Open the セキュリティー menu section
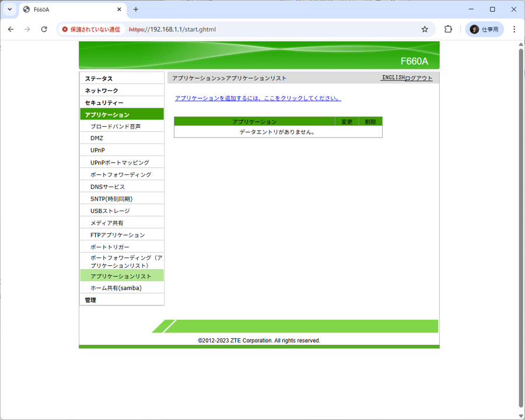 104,103
